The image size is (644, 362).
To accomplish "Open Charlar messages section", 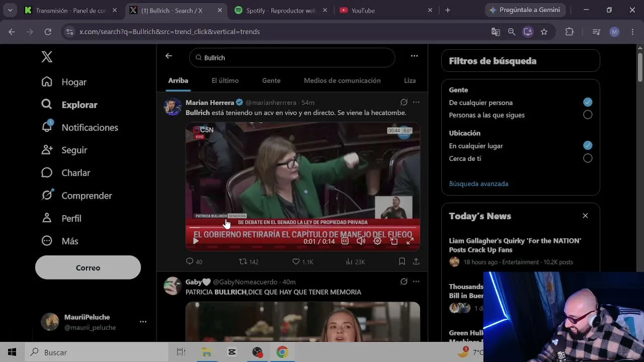I will [66, 172].
